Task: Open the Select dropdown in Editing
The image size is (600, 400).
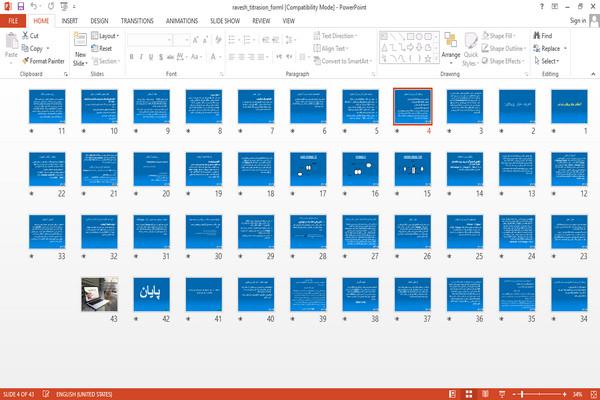Action: pos(546,61)
